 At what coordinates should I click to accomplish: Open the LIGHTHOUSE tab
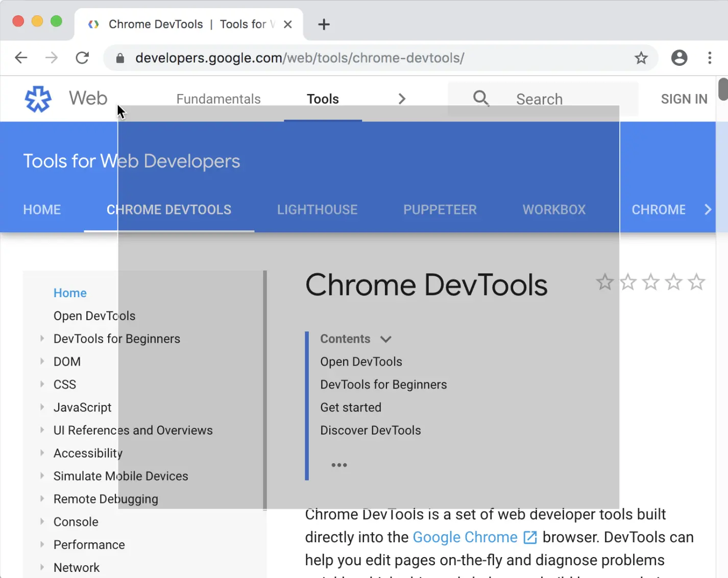(317, 209)
